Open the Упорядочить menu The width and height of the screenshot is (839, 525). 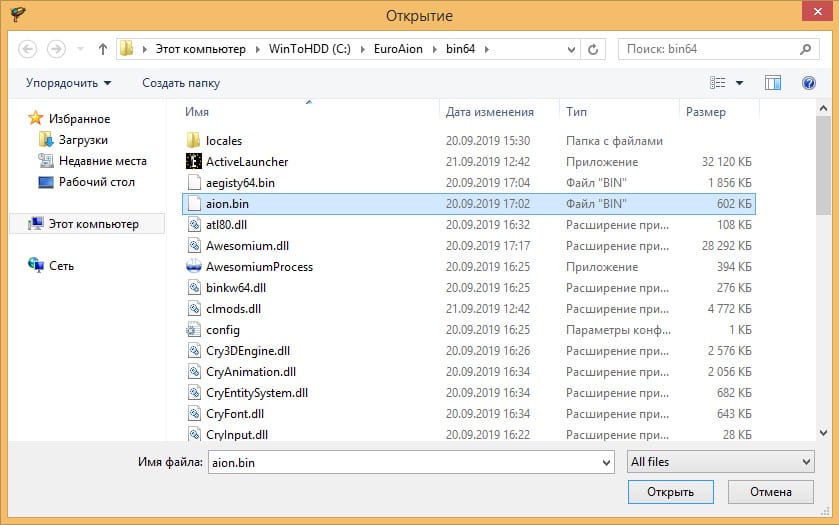[68, 83]
